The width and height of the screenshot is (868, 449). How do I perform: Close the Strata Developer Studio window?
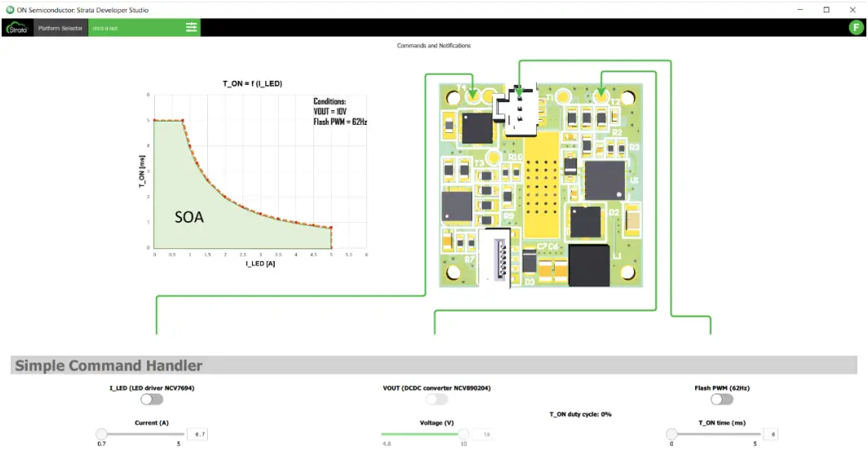pyautogui.click(x=852, y=10)
